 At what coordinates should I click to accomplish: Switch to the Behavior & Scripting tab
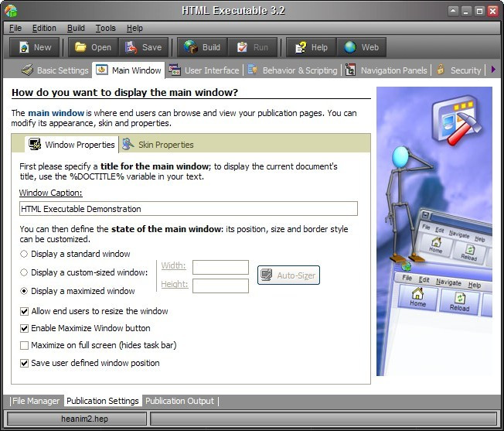point(300,70)
